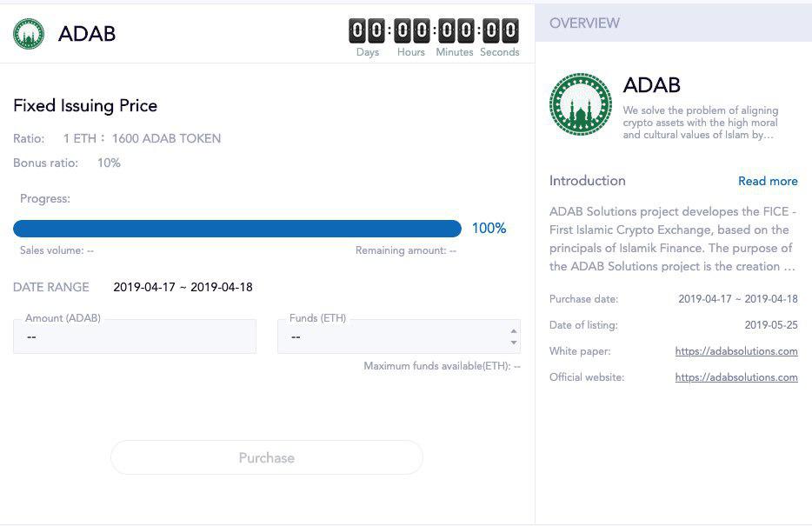Click the OVERVIEW panel header
Screen dimensions: 812x526
(673, 23)
